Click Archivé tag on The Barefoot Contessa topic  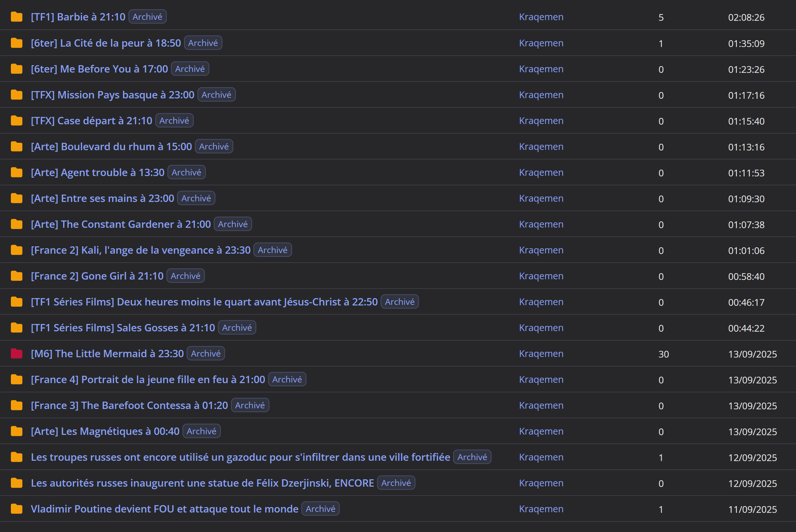(250, 405)
